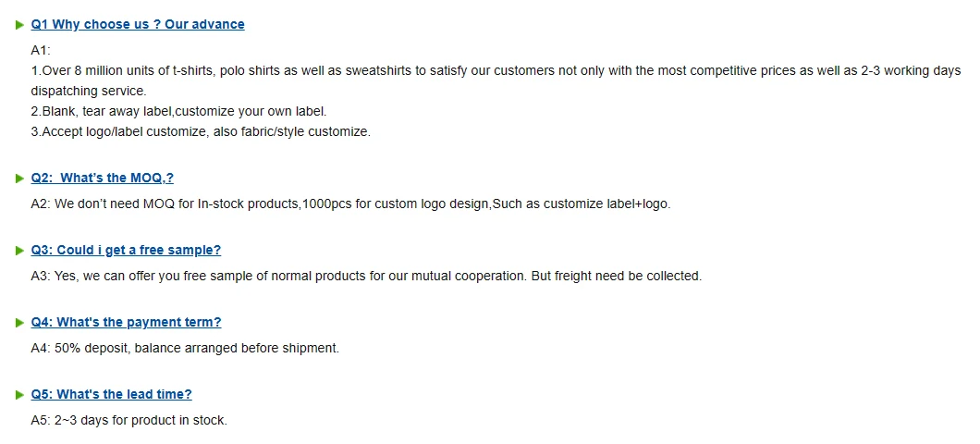Click the green arrow beside Q1

(20, 25)
